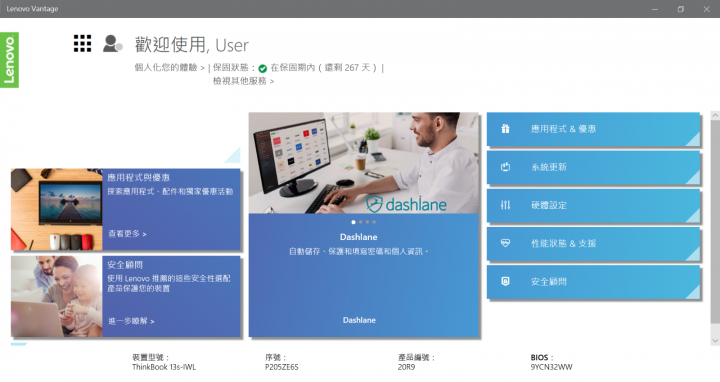Click the Lenovo Vantage window title
720x382 pixels.
coord(32,9)
